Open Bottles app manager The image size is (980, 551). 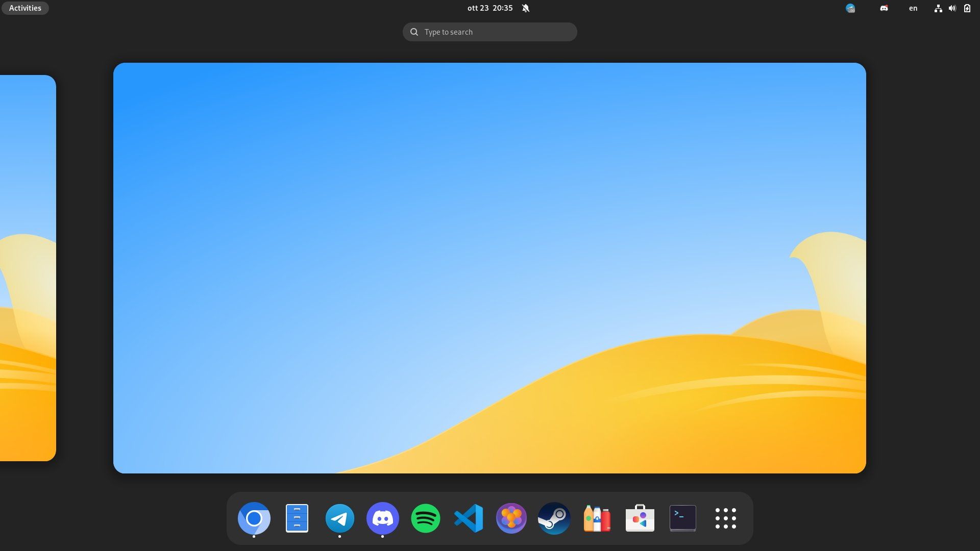coord(596,518)
